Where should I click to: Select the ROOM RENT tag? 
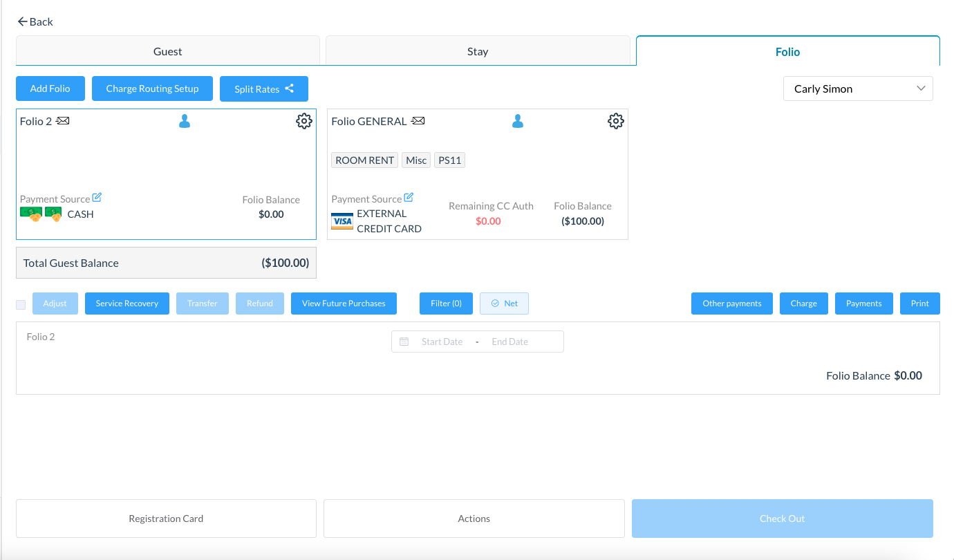[364, 160]
